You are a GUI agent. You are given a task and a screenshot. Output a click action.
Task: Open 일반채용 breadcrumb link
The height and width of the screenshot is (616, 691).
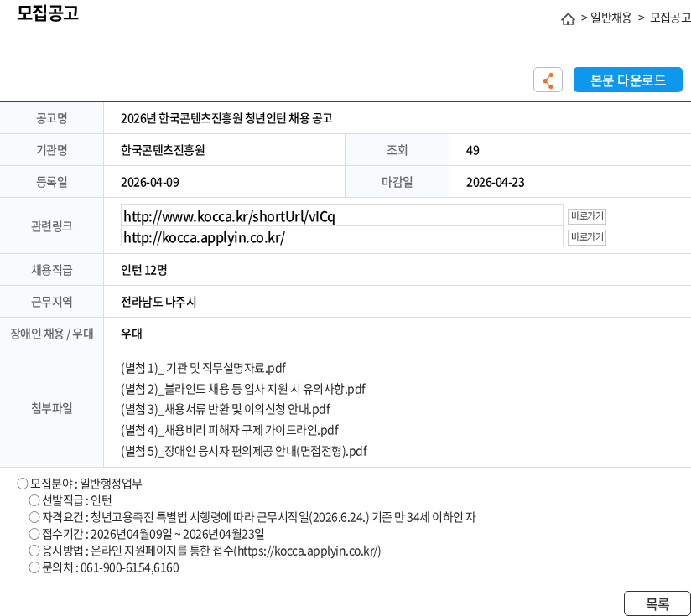(610, 18)
